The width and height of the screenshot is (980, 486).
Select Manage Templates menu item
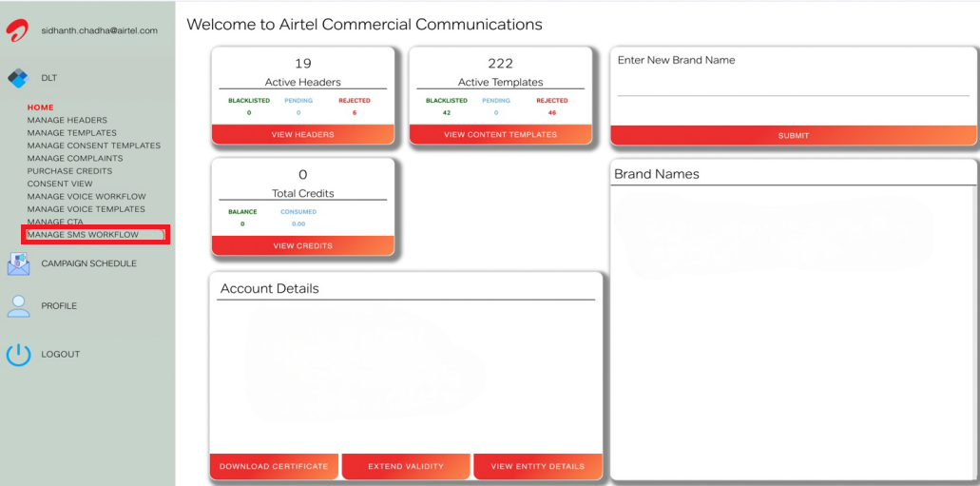(x=71, y=133)
